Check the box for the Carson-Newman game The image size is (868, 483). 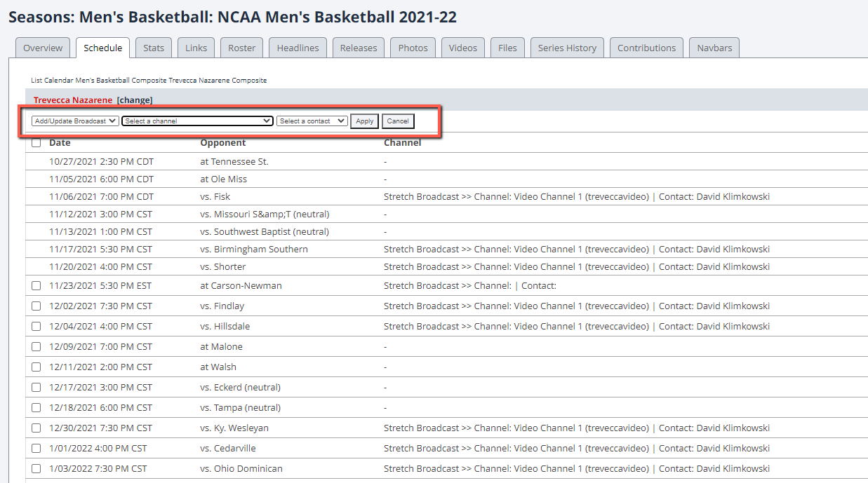click(x=36, y=286)
